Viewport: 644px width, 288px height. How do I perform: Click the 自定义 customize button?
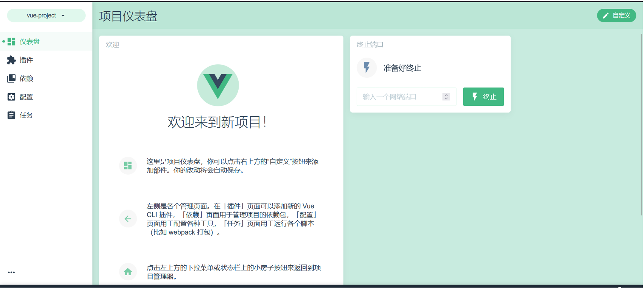(616, 16)
